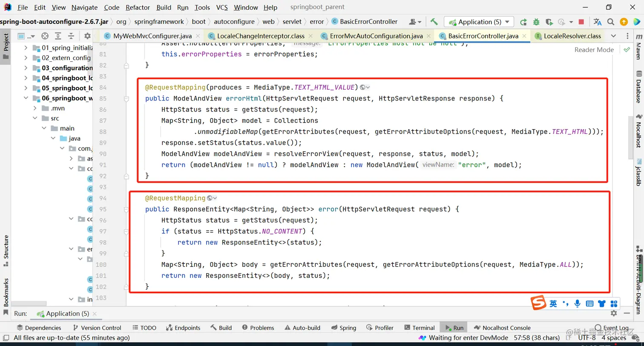The image size is (644, 346).
Task: Expand the 03_configuration module folder
Action: 26,68
